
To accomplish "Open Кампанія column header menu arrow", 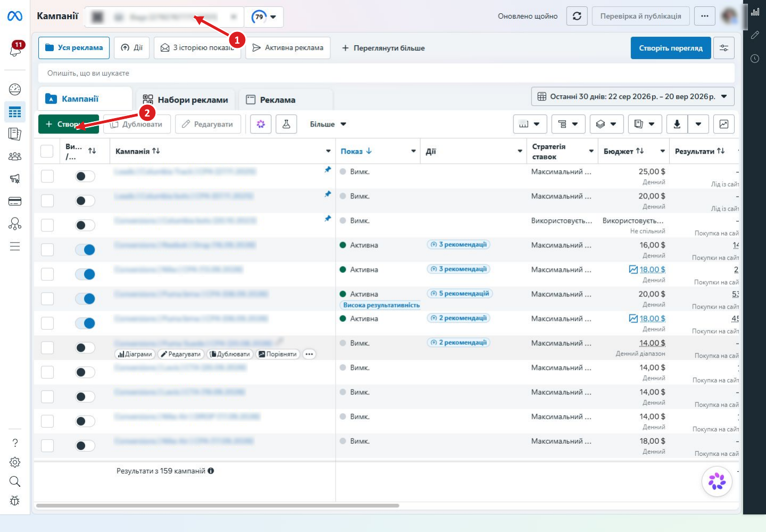I will click(x=328, y=151).
